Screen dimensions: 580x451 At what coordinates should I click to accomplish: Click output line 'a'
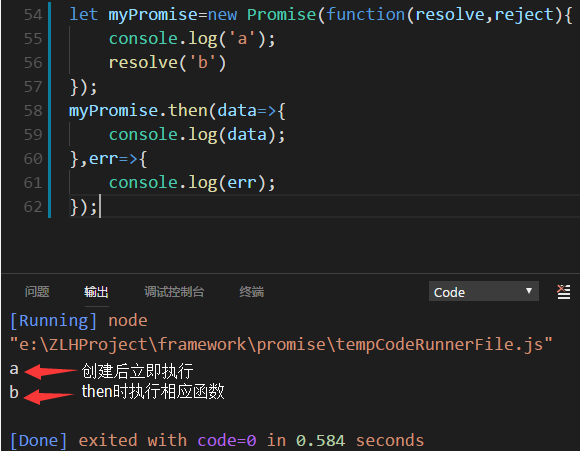click(14, 369)
